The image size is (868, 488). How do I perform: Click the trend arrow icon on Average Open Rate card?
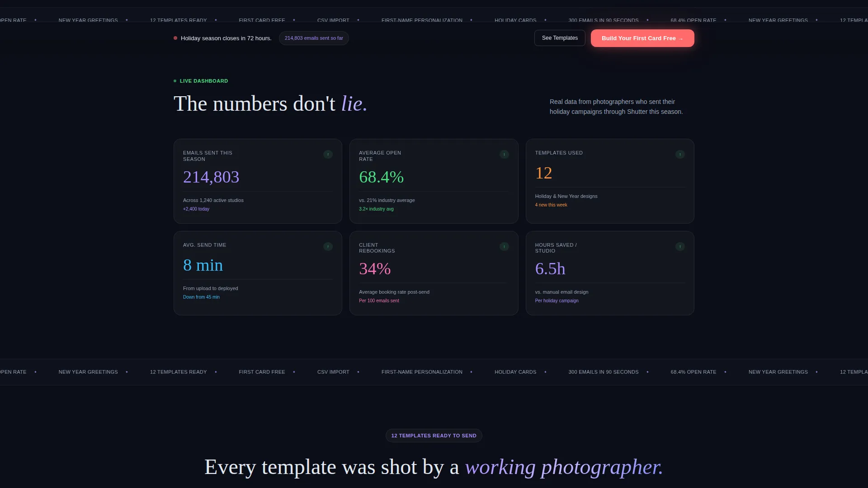tap(504, 155)
